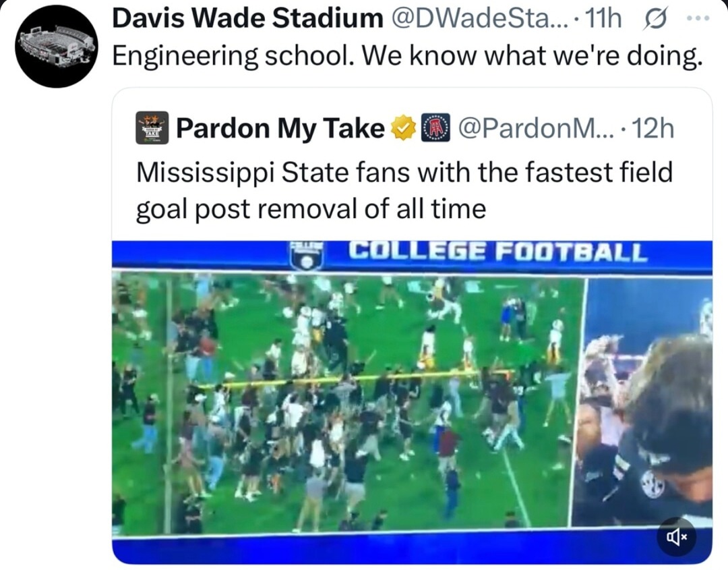The height and width of the screenshot is (570, 728).
Task: Open Davis Wade Stadium profile picture
Action: coord(56,46)
